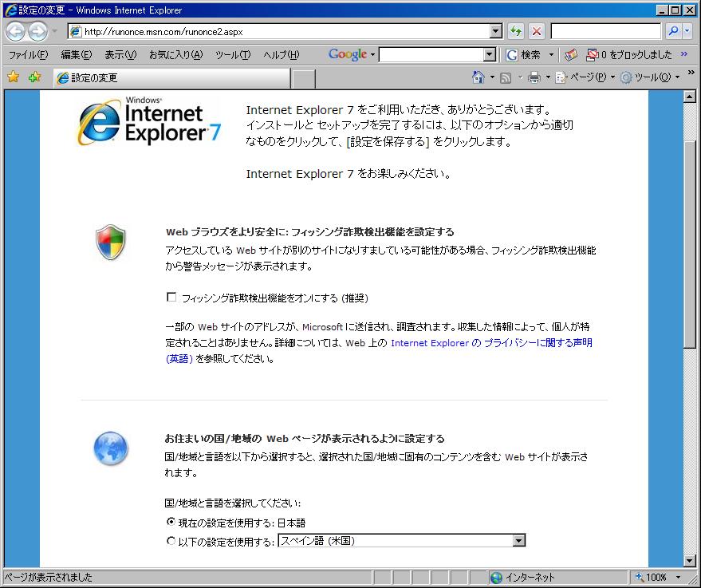Select 以下の設定を使用する radio button
Image resolution: width=701 pixels, height=588 pixels.
pos(171,541)
